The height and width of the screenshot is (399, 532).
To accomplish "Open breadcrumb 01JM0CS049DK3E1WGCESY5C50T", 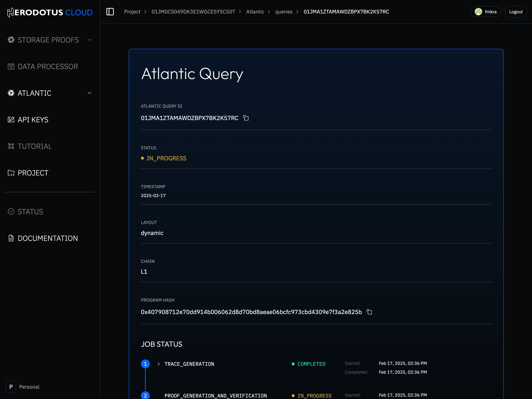I will point(193,11).
